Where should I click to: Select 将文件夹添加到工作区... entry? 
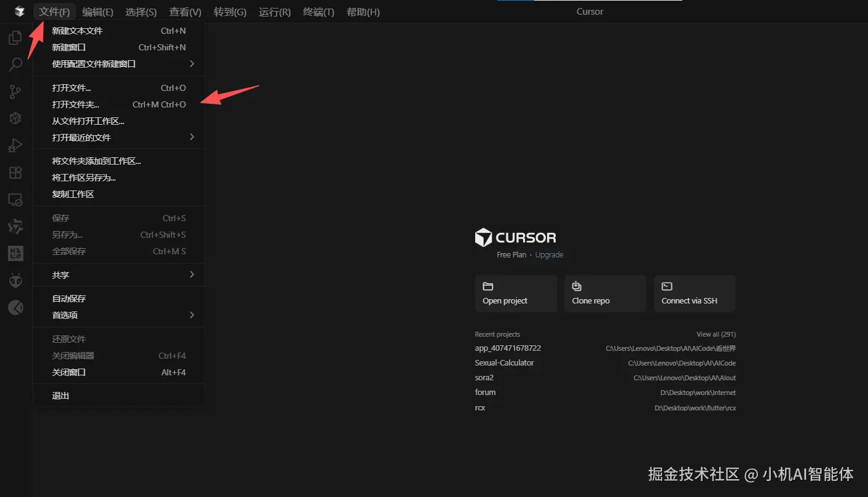coord(119,161)
